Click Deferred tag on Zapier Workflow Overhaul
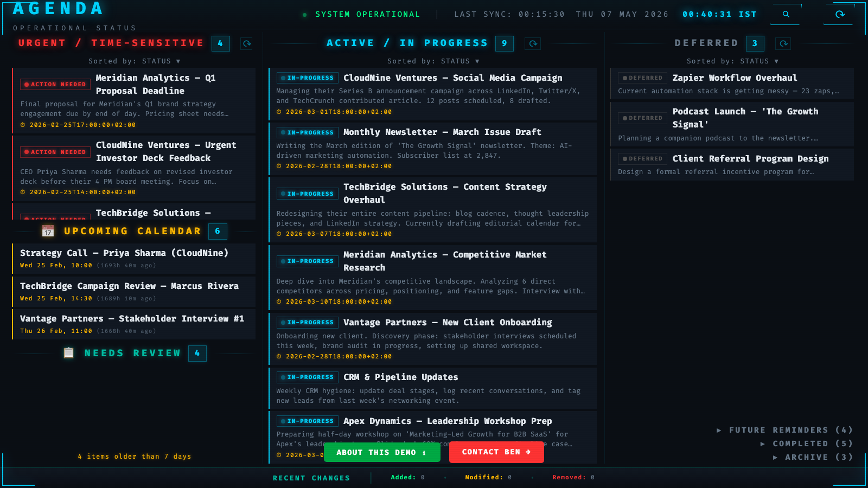The height and width of the screenshot is (488, 868). pyautogui.click(x=643, y=78)
